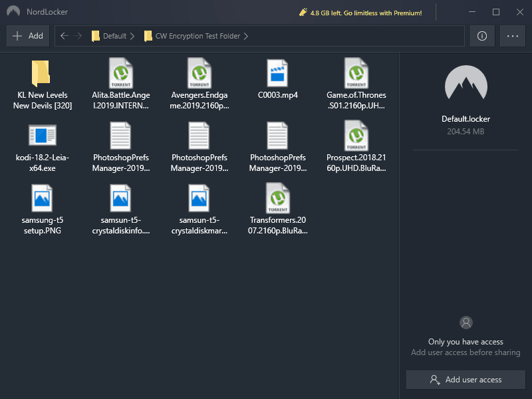
Task: Select the Prospect.2018 torrent file icon
Action: [356, 136]
